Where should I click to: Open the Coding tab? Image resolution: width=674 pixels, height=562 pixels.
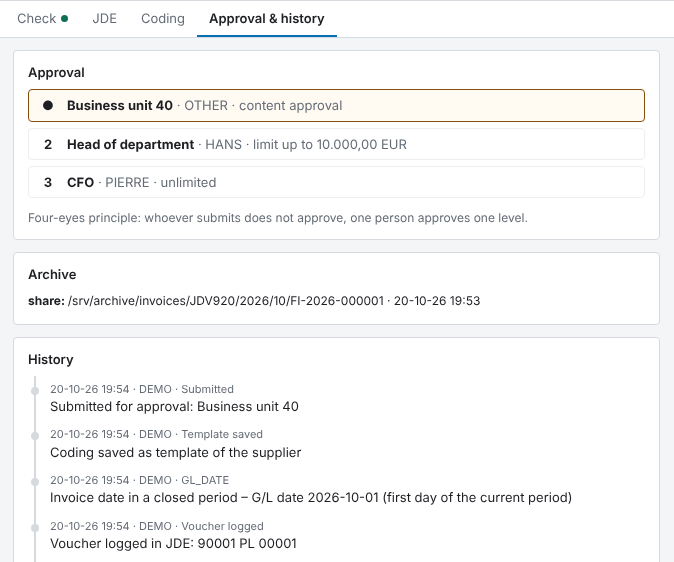pyautogui.click(x=163, y=18)
